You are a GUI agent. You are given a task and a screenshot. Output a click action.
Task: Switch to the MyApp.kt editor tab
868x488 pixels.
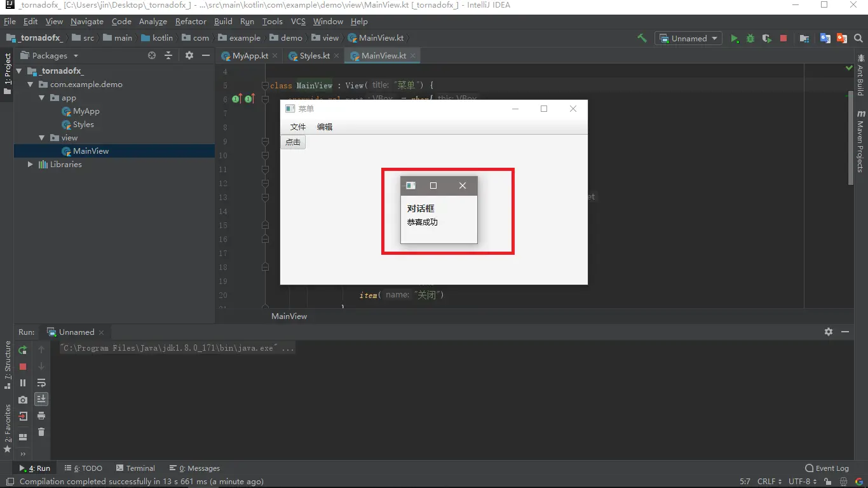(248, 56)
